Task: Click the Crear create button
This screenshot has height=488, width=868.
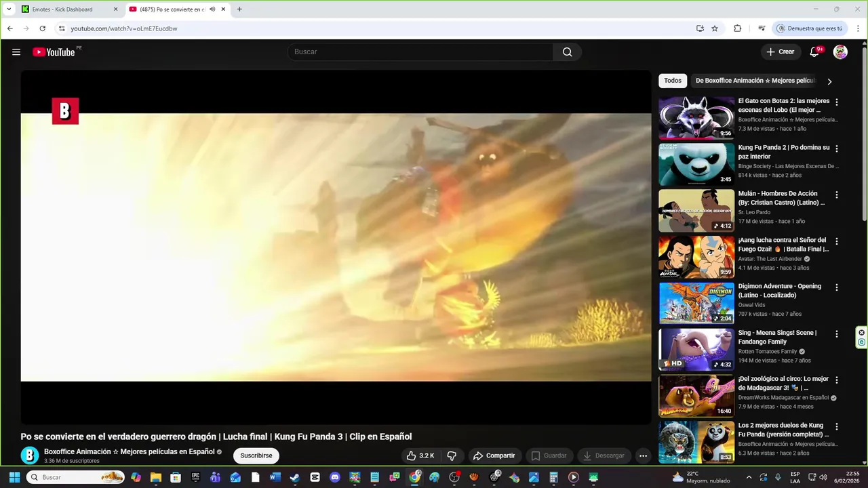Action: (780, 52)
